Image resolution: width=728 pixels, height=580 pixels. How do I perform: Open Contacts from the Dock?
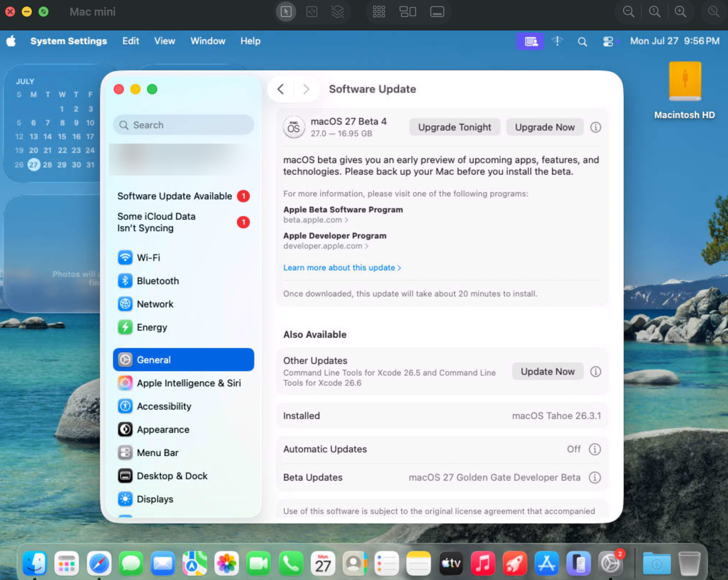coord(355,563)
